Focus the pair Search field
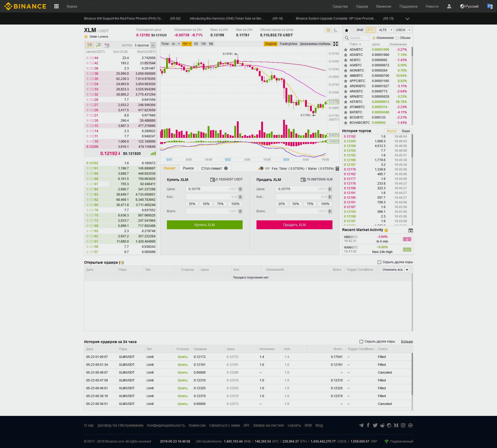This screenshot has width=497, height=448. tap(356, 38)
